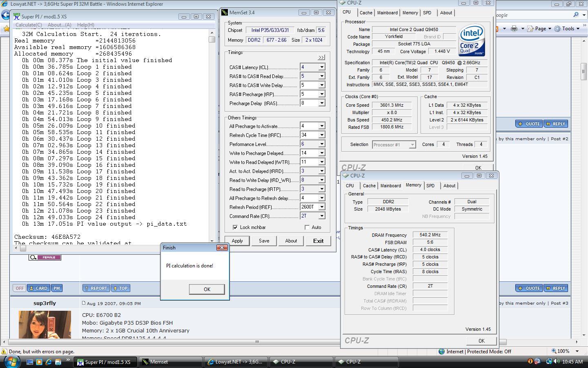Click MemSet Save button
The image size is (588, 368).
264,241
